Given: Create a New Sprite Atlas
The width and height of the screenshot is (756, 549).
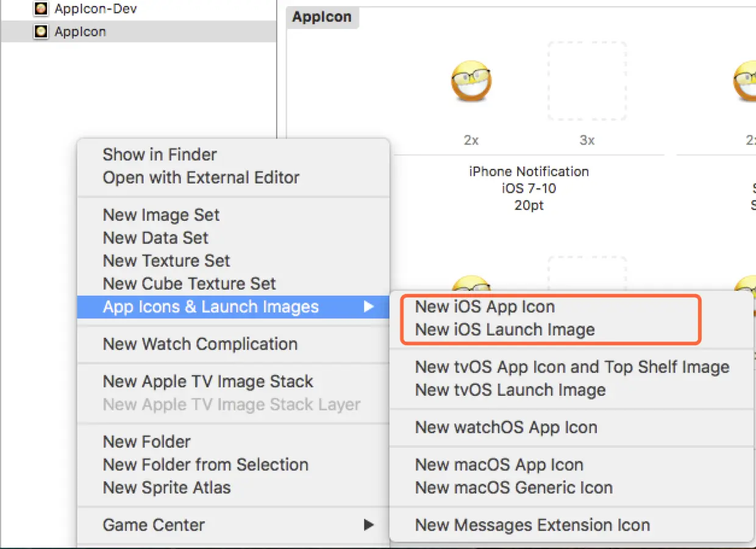Looking at the screenshot, I should (166, 488).
